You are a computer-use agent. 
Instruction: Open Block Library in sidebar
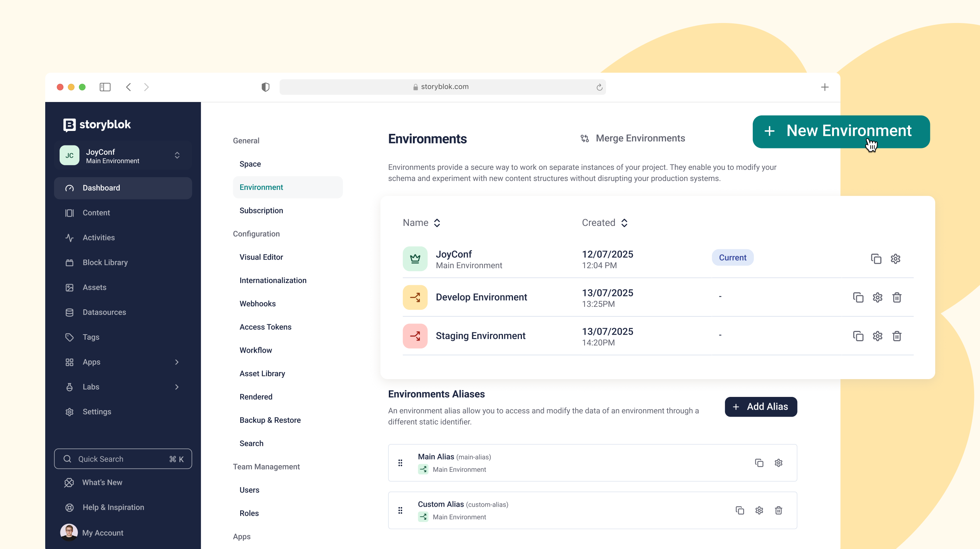(105, 262)
